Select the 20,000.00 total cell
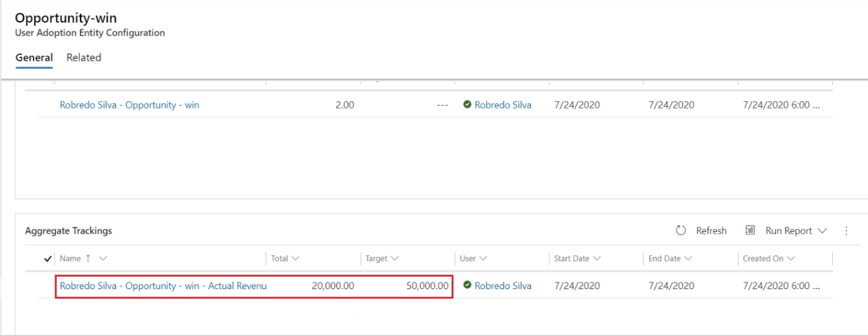 click(333, 285)
